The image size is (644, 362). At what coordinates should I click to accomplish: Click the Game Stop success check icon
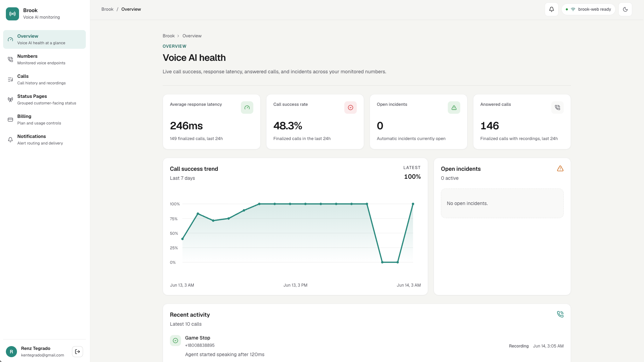175,341
